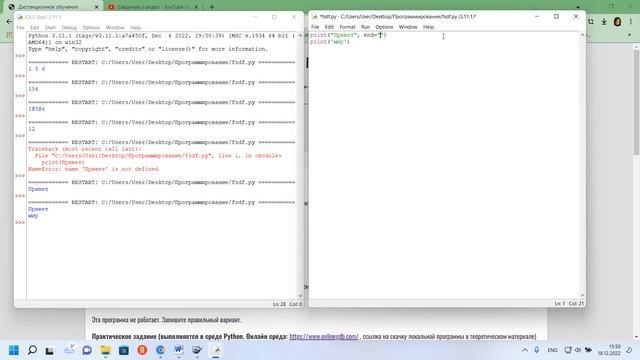Screen dimensions: 640x360
Task: Close the IDLE Shell window
Action: click(x=294, y=17)
